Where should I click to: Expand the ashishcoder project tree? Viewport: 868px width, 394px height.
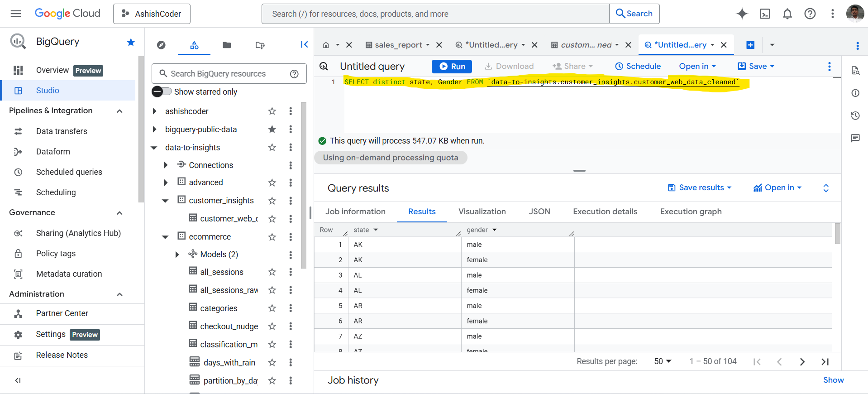tap(154, 111)
